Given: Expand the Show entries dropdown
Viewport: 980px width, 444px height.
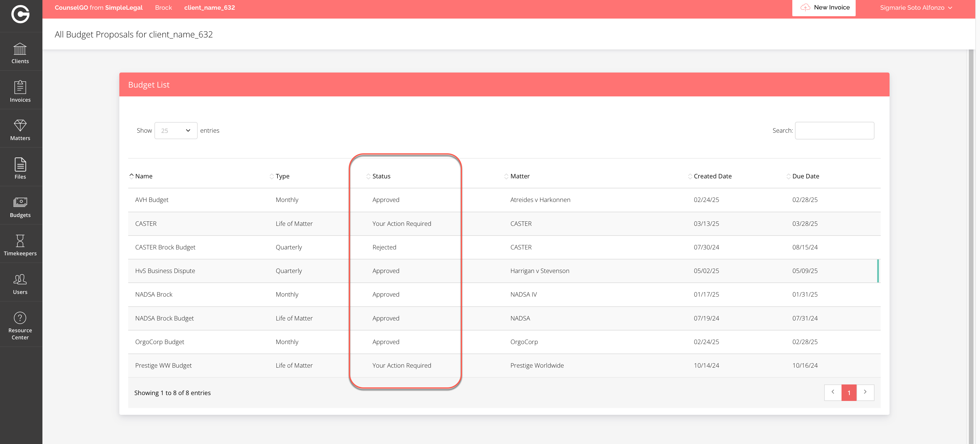Looking at the screenshot, I should [176, 131].
